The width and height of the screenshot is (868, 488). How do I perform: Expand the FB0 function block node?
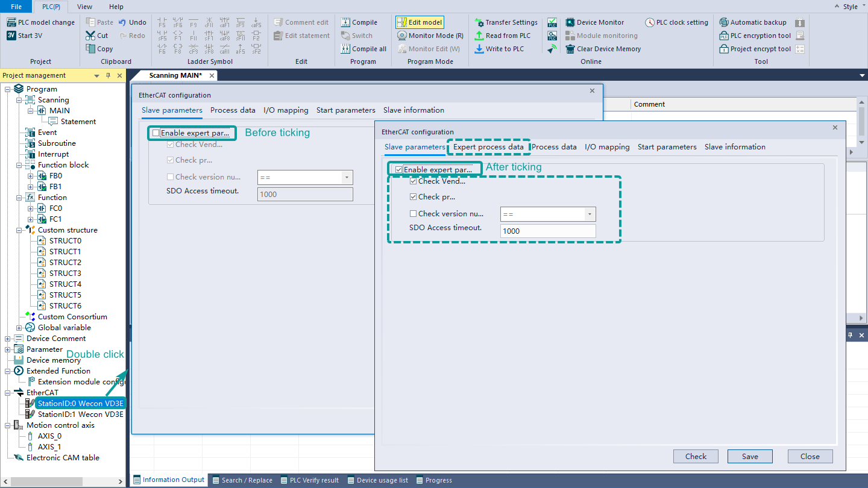pos(31,176)
